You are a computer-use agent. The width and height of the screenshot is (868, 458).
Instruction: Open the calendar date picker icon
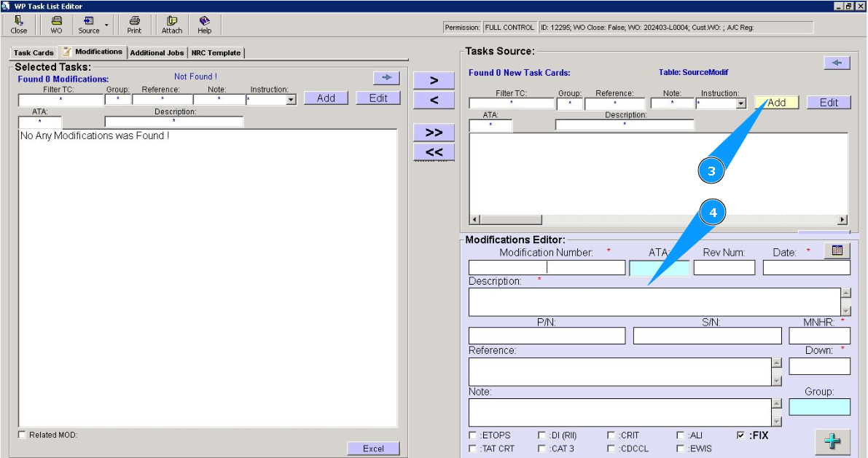(x=837, y=250)
